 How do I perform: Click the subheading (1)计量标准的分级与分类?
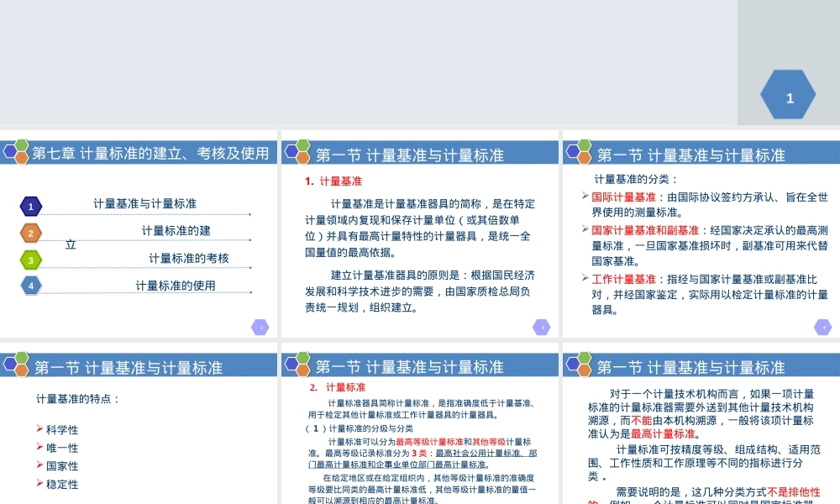pyautogui.click(x=359, y=428)
